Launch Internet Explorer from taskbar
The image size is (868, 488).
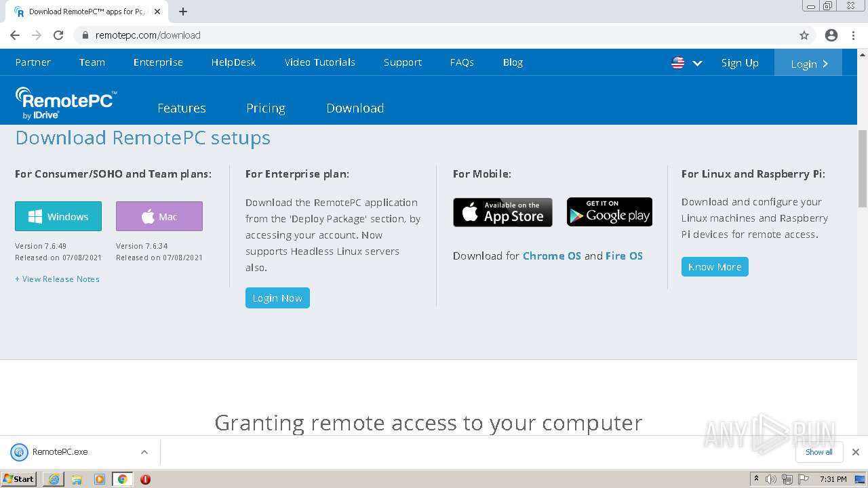pyautogui.click(x=54, y=479)
